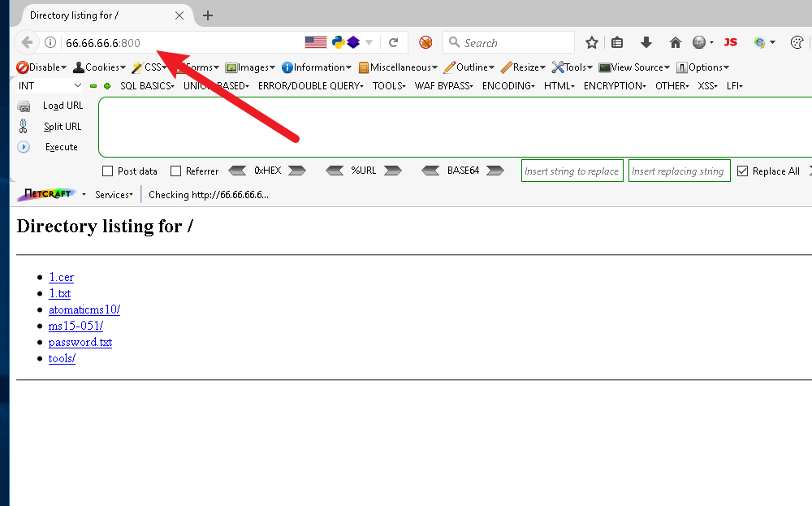
Task: Open the ms15-051/ directory link
Action: 76,326
